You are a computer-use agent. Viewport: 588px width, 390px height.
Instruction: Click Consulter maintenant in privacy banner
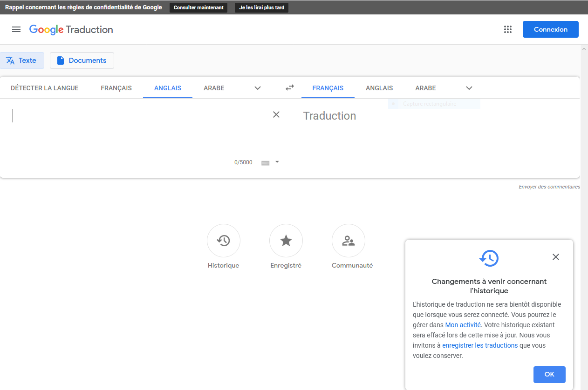click(x=198, y=7)
